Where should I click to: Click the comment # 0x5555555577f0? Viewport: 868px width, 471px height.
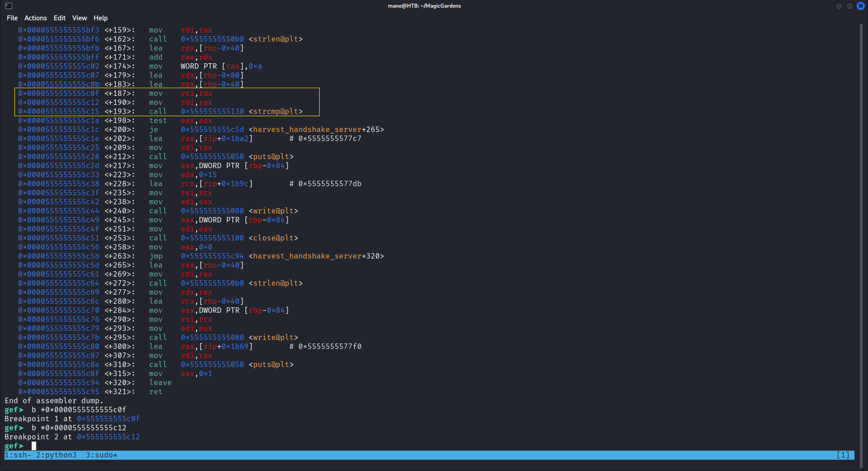(325, 347)
